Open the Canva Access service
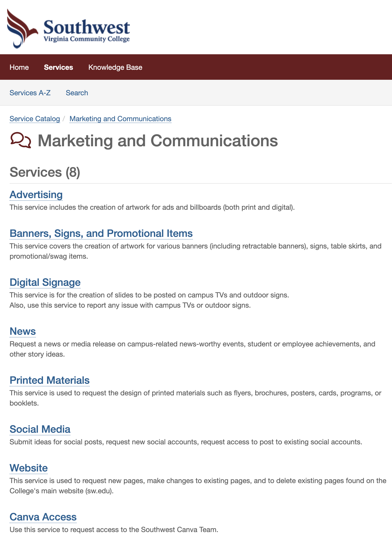 [43, 517]
